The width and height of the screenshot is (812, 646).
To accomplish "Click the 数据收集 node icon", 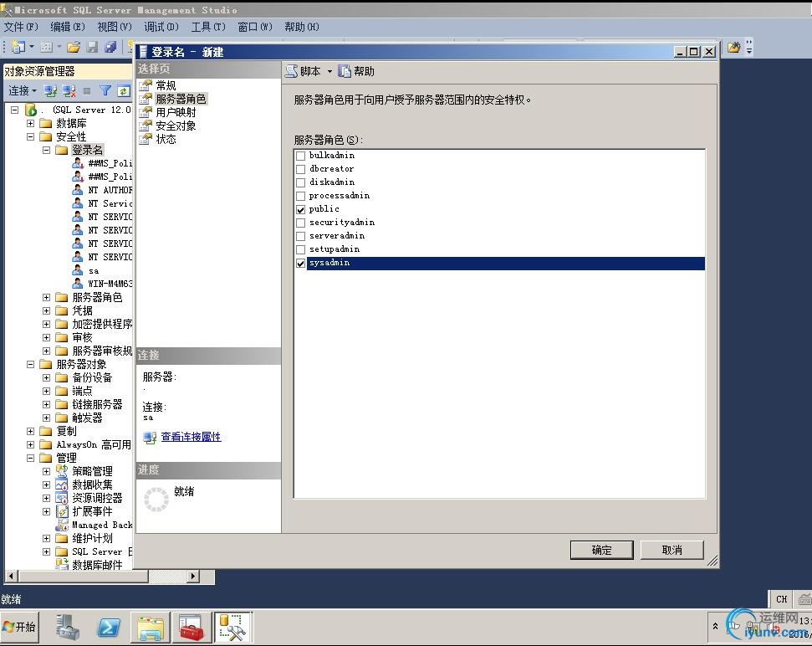I will (x=62, y=484).
